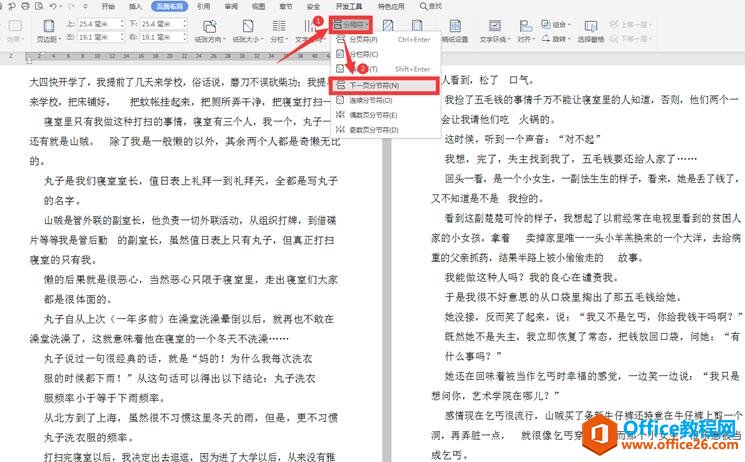
Task: Choose the 换行符(T) Shift+Enter menu item
Action: pyautogui.click(x=385, y=69)
